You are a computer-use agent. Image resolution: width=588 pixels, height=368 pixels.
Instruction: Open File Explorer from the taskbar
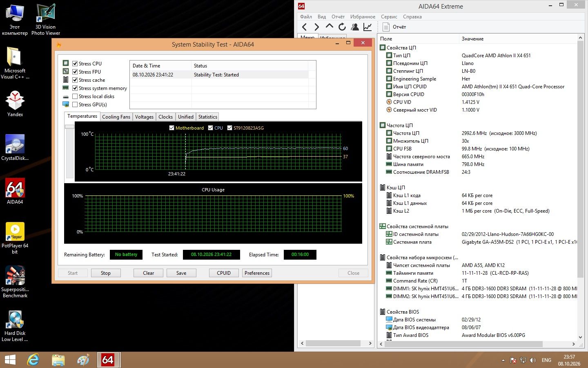(x=58, y=360)
